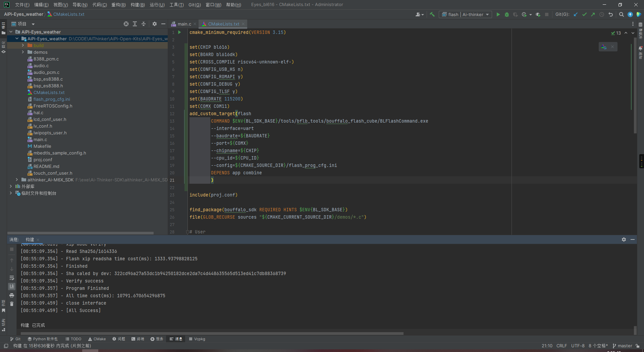
Task: Click the UTF-8 encoding in status bar
Action: coord(578,346)
